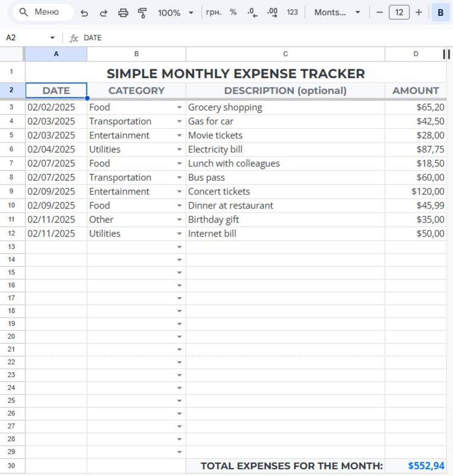
Task: Select date cell 02/02/2025
Action: click(56, 107)
